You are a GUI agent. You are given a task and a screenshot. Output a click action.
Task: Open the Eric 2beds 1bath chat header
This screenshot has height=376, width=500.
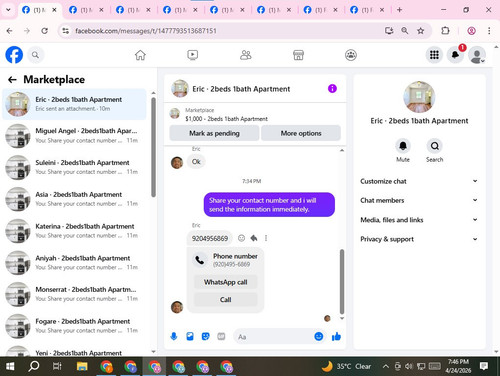click(x=231, y=89)
